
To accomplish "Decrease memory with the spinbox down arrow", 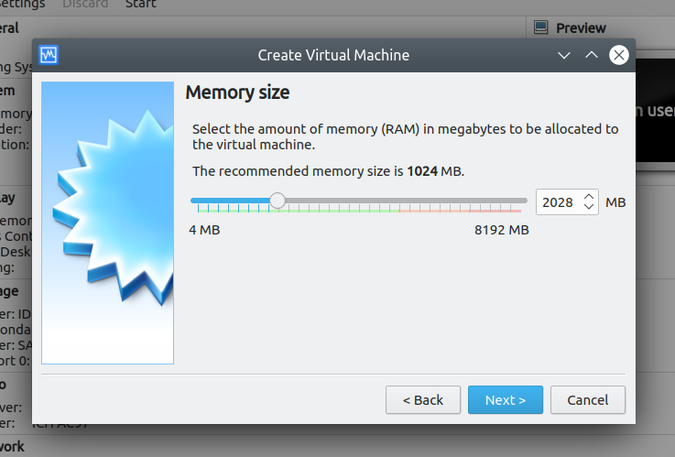I will [589, 207].
